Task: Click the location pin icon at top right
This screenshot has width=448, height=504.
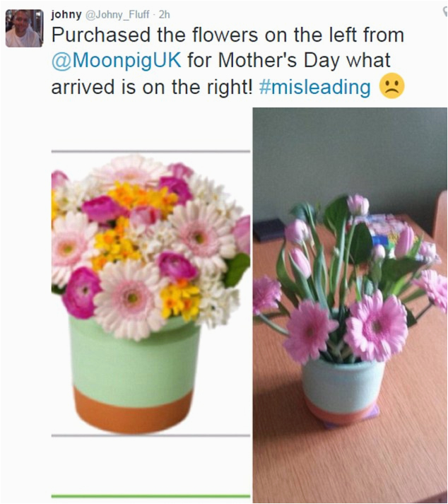Action: tap(445, 12)
